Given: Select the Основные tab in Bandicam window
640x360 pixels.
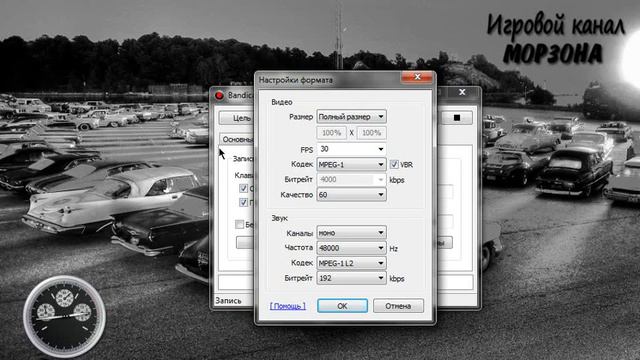Looking at the screenshot, I should [x=237, y=139].
